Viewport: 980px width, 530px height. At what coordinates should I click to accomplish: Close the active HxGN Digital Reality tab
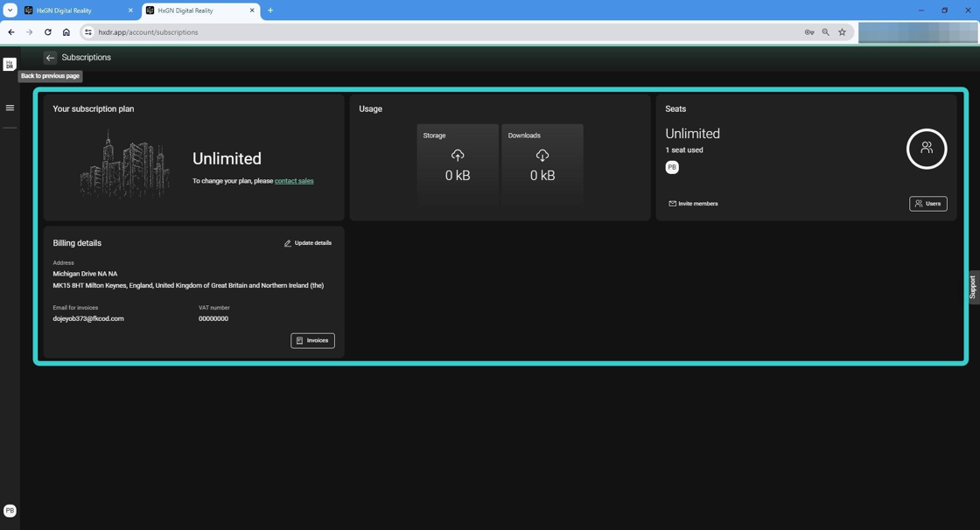[x=252, y=10]
